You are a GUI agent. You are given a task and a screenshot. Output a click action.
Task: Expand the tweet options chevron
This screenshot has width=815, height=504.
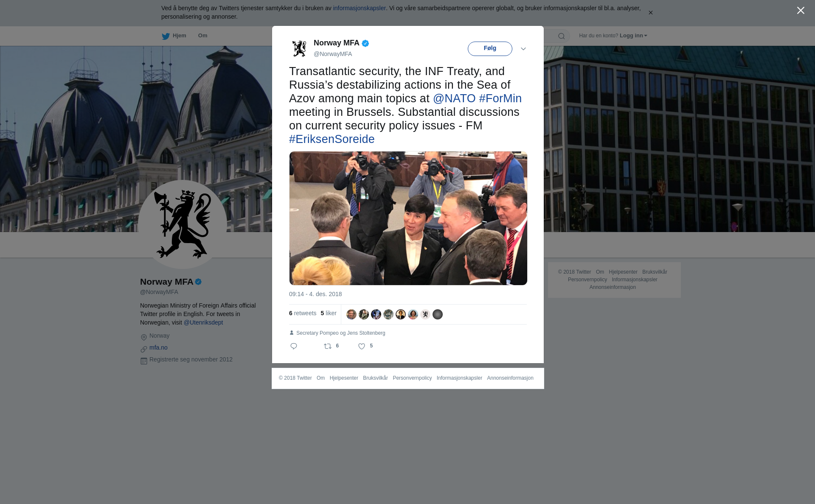[x=523, y=49]
